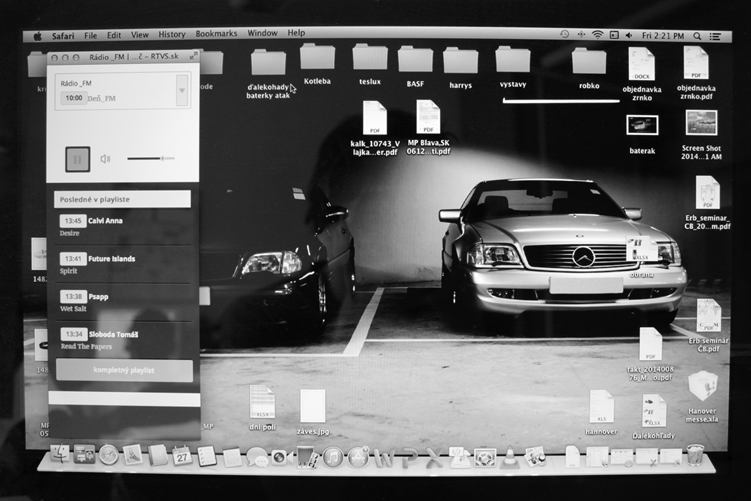Open Messages speech bubbles in Dock
The image size is (751, 501).
(258, 457)
